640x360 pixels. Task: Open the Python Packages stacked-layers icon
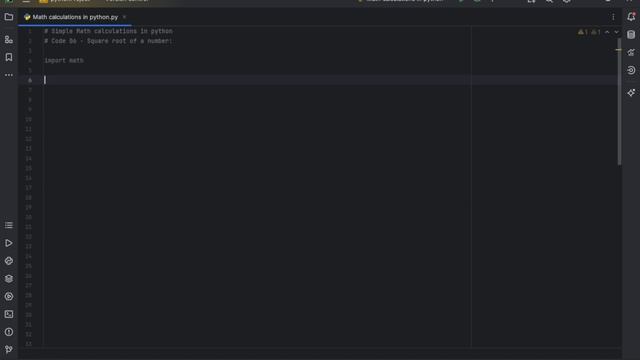(x=9, y=279)
